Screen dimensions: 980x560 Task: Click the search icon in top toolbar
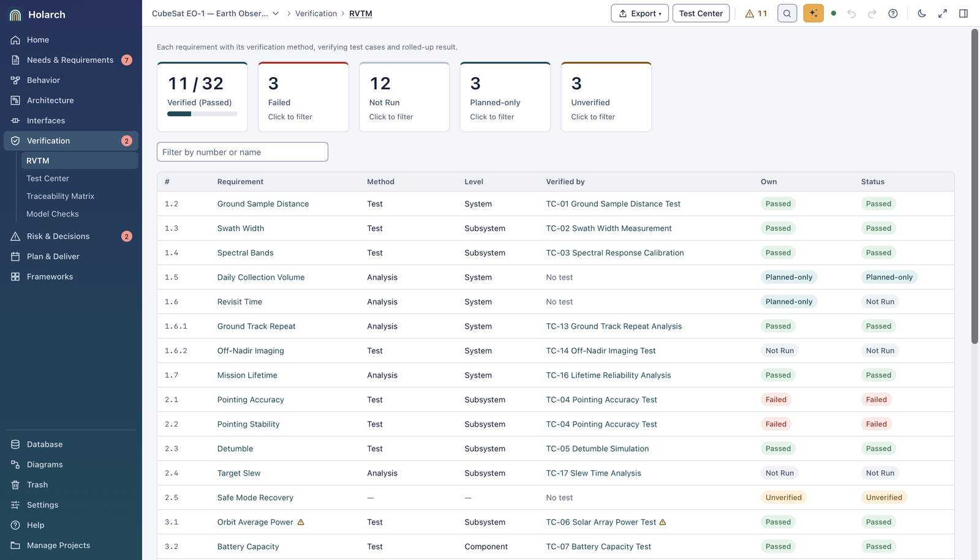787,13
